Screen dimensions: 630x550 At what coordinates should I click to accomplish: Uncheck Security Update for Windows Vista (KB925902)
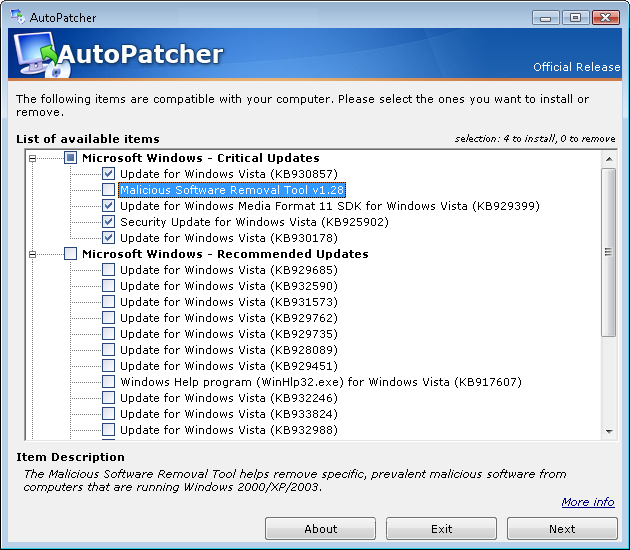[x=108, y=222]
